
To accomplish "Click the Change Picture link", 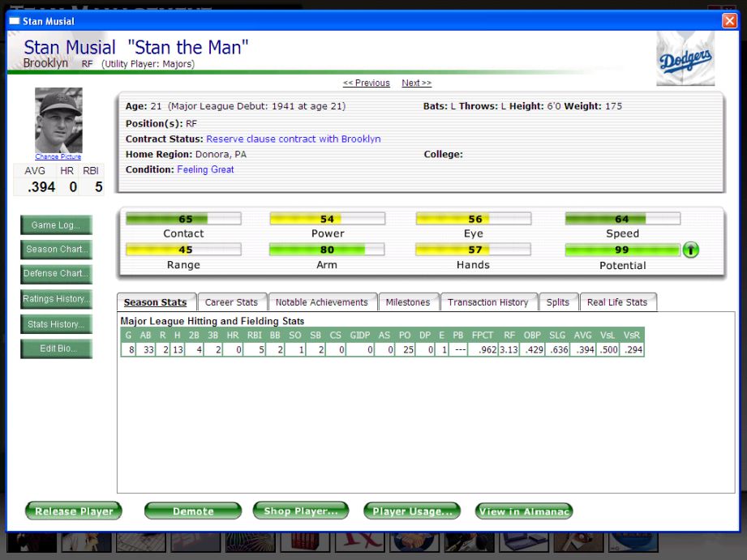I will 58,156.
